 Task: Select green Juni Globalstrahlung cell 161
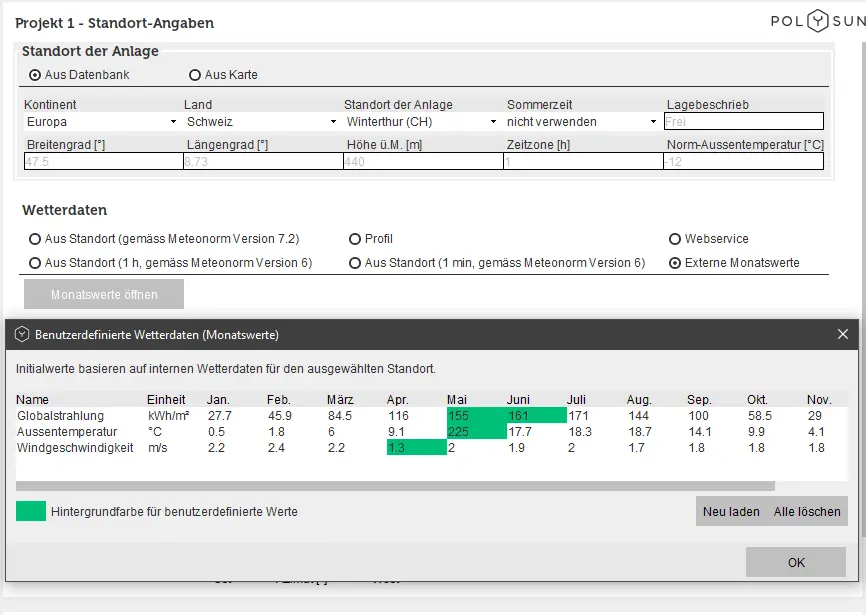coord(536,416)
